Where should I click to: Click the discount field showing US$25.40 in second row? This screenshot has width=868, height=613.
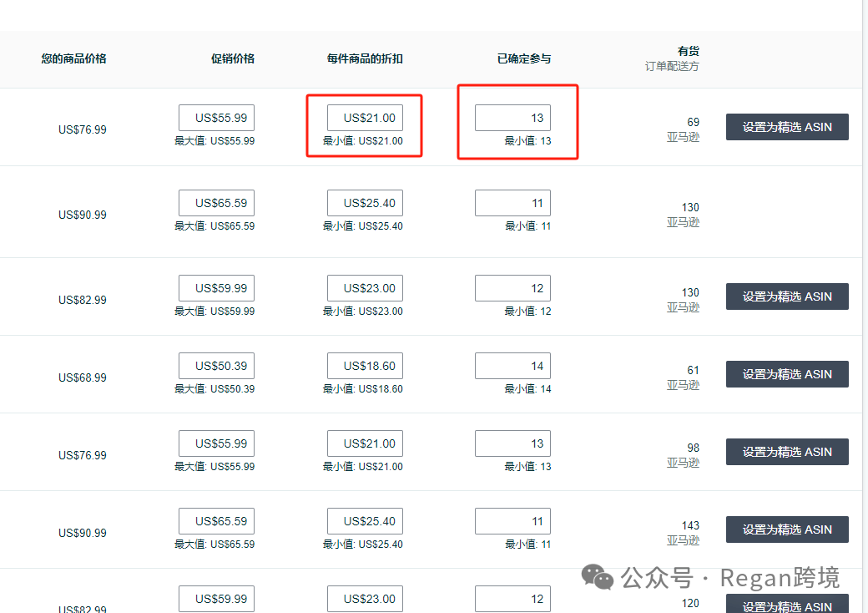pos(365,202)
